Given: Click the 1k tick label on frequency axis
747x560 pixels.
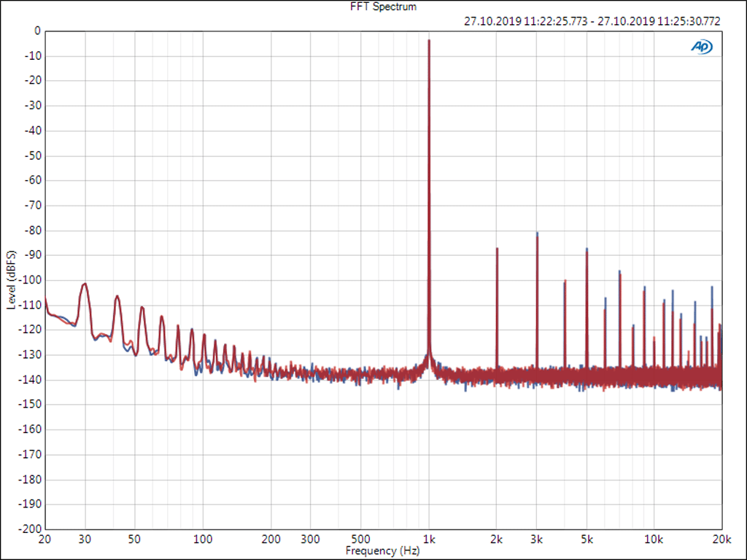Looking at the screenshot, I should coord(429,540).
